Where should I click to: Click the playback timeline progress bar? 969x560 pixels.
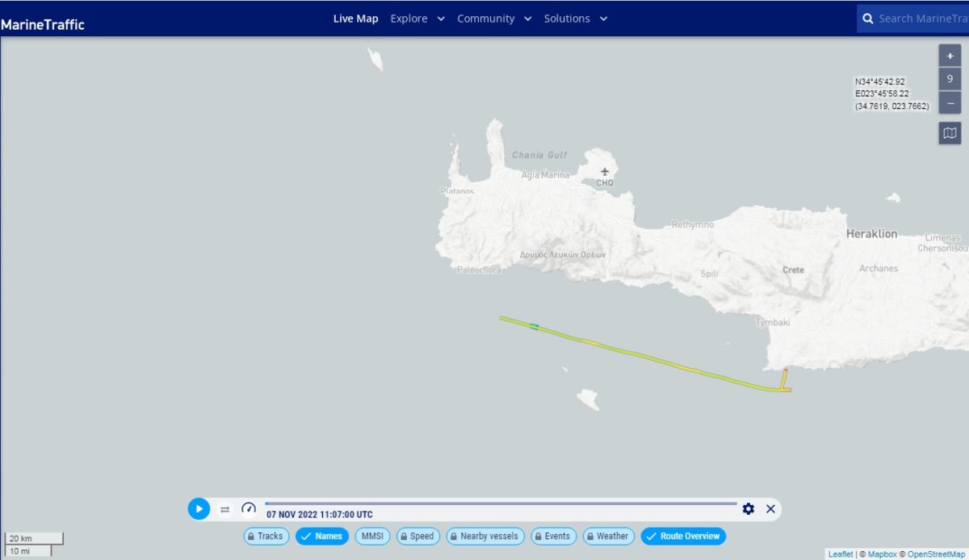(x=501, y=504)
